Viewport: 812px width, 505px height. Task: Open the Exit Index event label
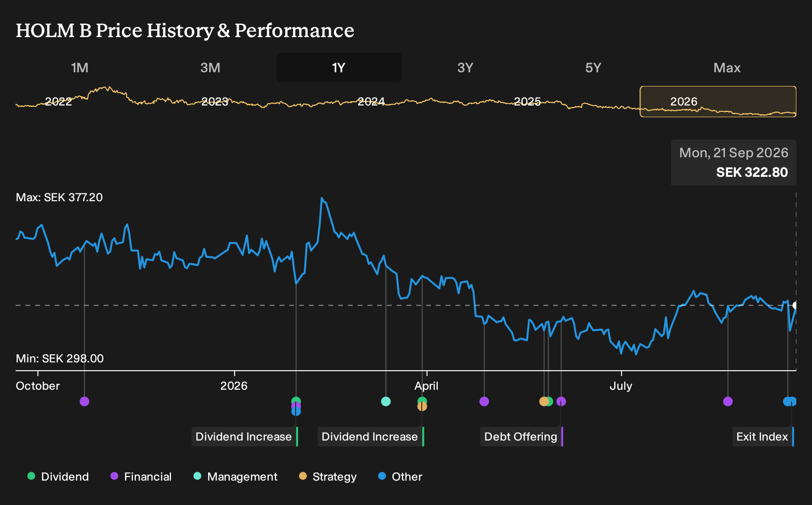coord(763,437)
